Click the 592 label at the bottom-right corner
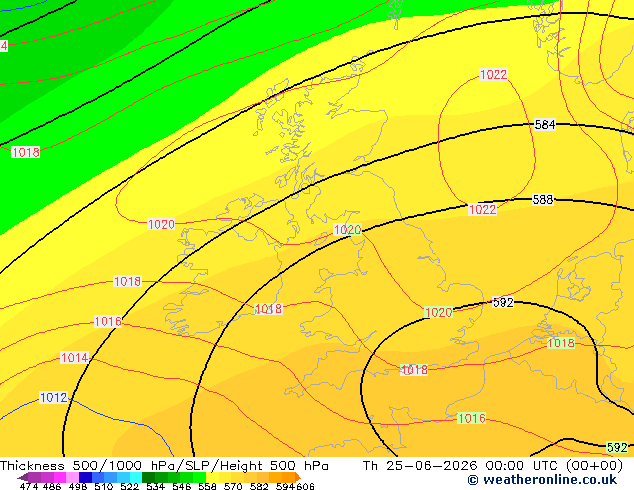Image resolution: width=634 pixels, height=490 pixels. (617, 448)
